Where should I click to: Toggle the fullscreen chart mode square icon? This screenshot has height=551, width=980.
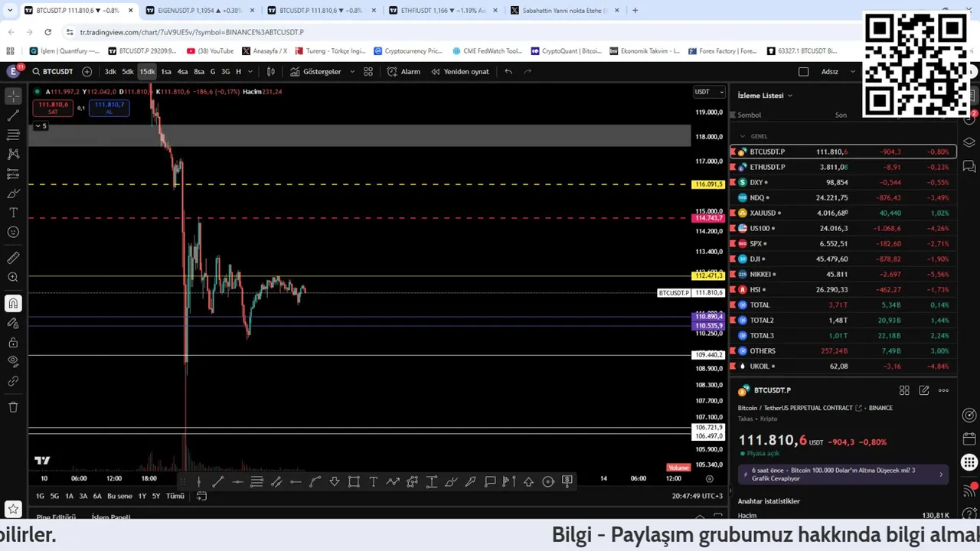coord(803,72)
